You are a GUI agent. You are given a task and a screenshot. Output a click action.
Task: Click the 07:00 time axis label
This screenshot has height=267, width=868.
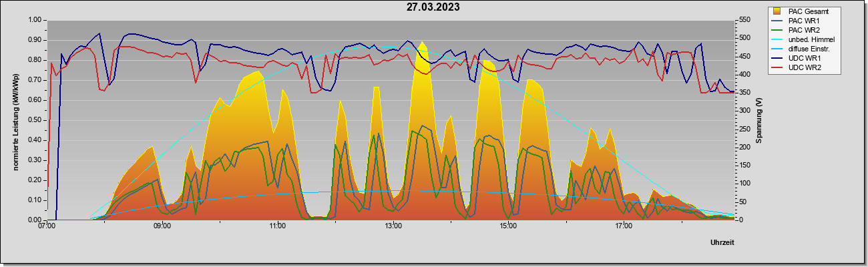coord(47,226)
